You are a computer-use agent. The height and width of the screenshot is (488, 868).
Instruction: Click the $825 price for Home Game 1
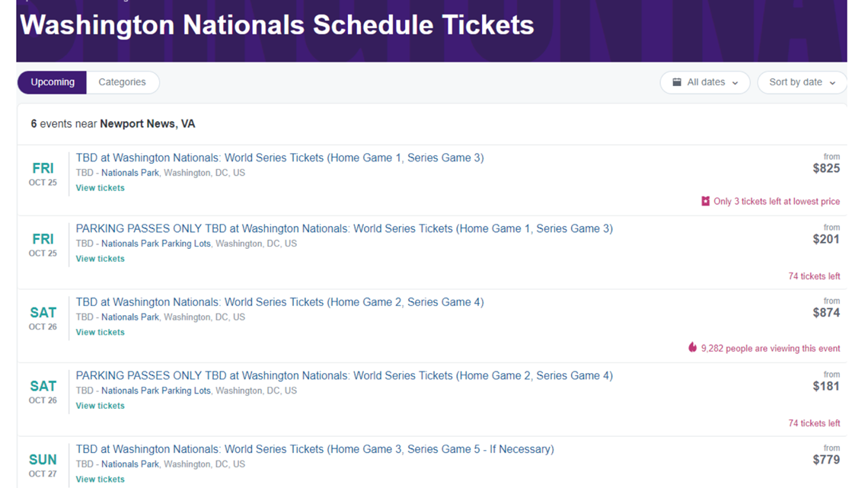826,168
